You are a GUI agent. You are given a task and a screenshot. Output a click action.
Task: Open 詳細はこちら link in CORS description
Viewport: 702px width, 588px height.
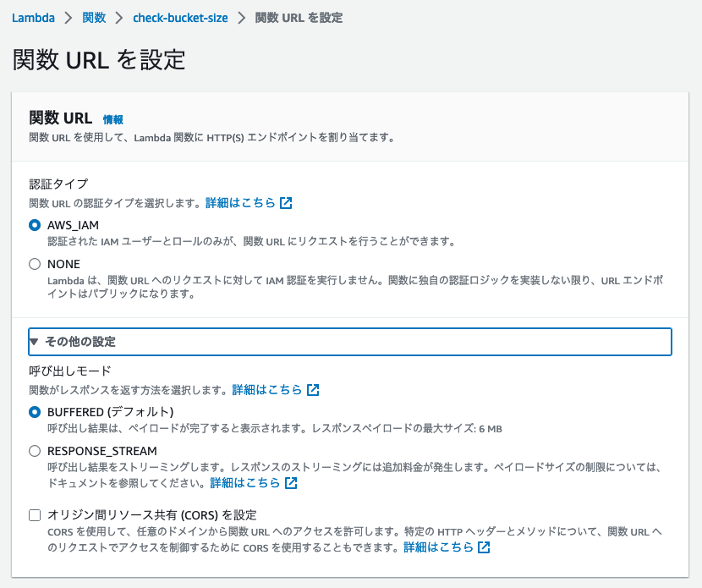click(439, 547)
